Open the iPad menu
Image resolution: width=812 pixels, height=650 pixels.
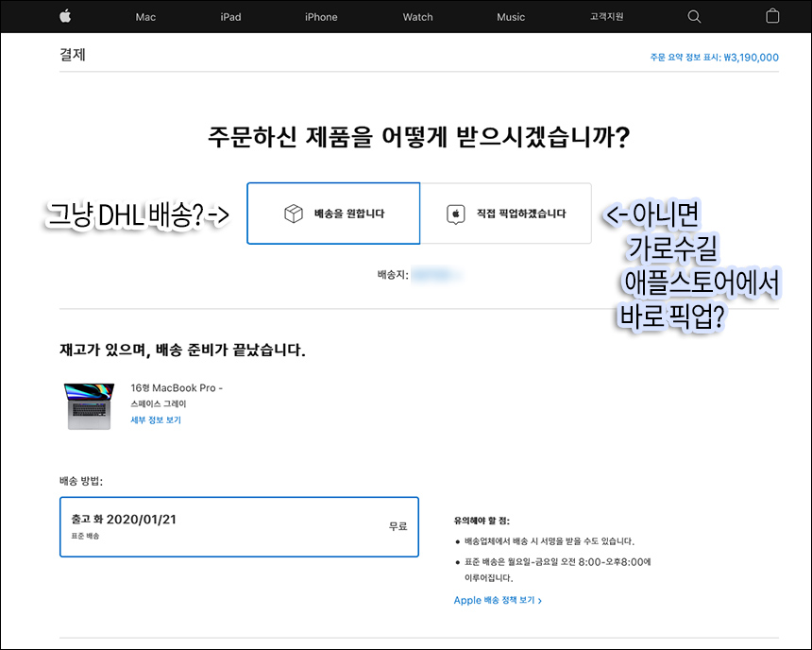point(230,17)
